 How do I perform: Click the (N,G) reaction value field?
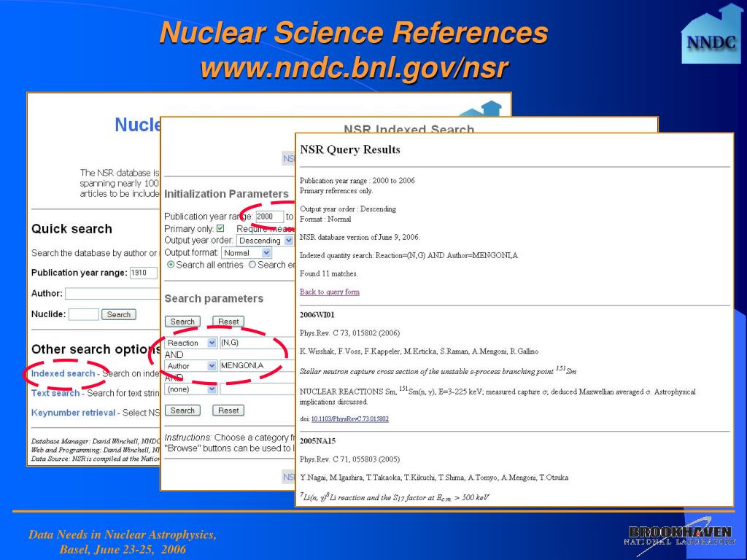coord(258,343)
